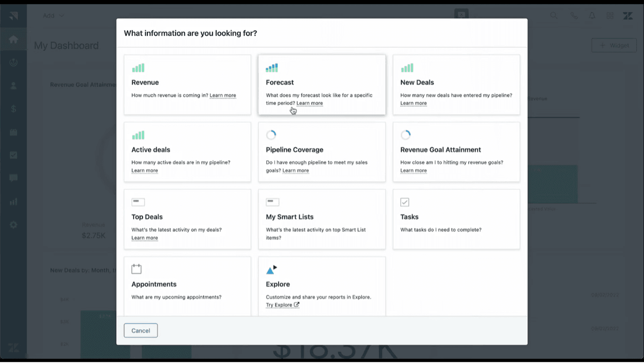Go to Home dashboard sidebar icon
This screenshot has height=364, width=644.
[14, 40]
